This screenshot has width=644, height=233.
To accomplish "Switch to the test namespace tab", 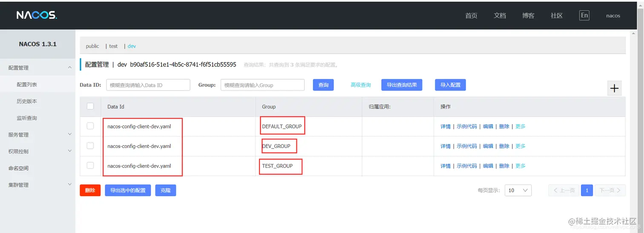I will point(113,46).
